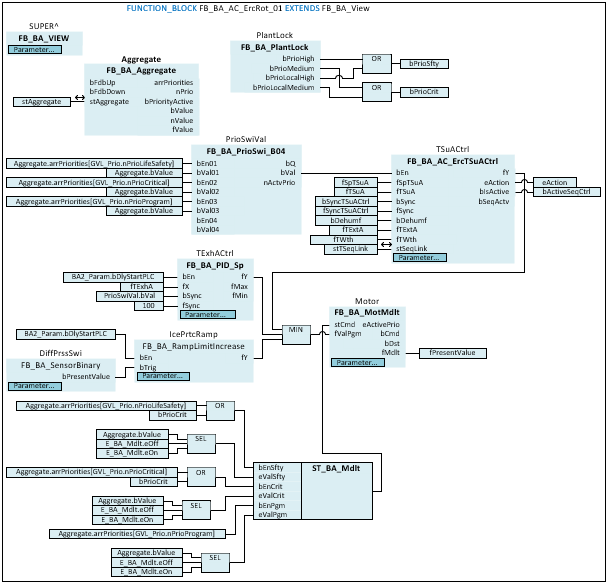
Task: Click the FB_BA_PlantLock block title
Action: pyautogui.click(x=274, y=47)
